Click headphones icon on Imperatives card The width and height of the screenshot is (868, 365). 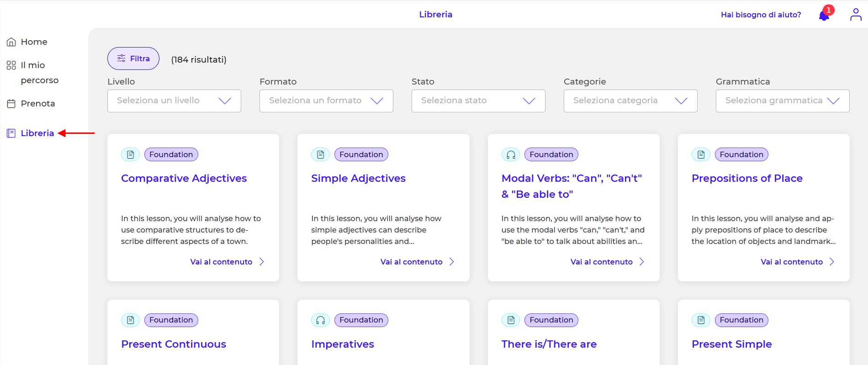pyautogui.click(x=320, y=320)
